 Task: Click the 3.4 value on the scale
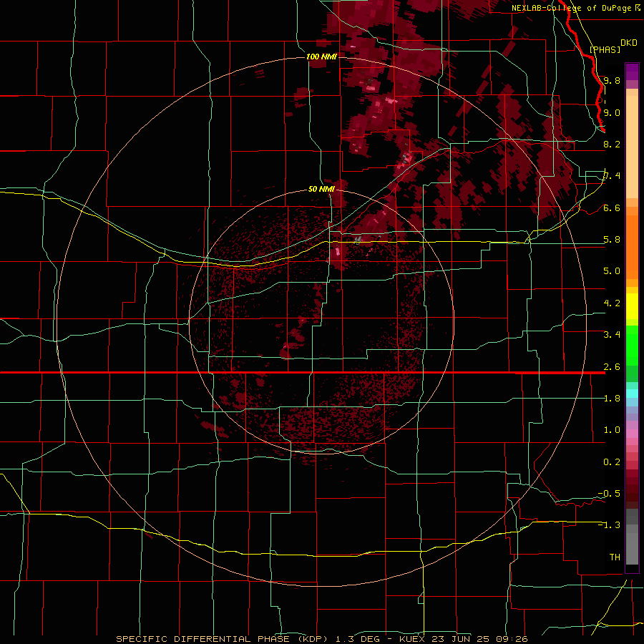click(x=612, y=335)
